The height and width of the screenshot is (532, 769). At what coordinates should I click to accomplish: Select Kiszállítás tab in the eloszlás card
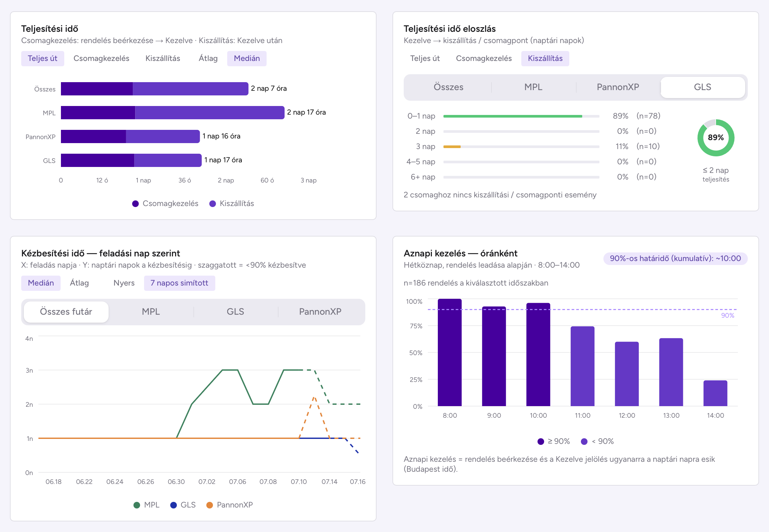(x=545, y=59)
